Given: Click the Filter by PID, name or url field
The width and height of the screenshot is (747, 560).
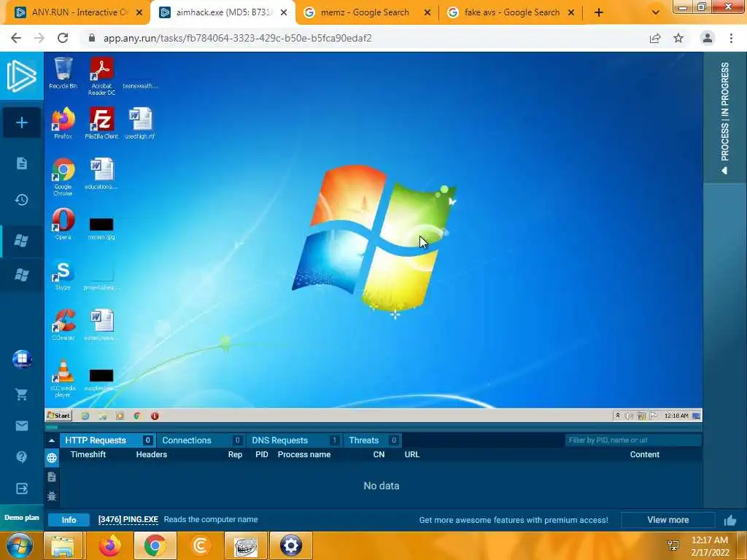Looking at the screenshot, I should point(632,440).
